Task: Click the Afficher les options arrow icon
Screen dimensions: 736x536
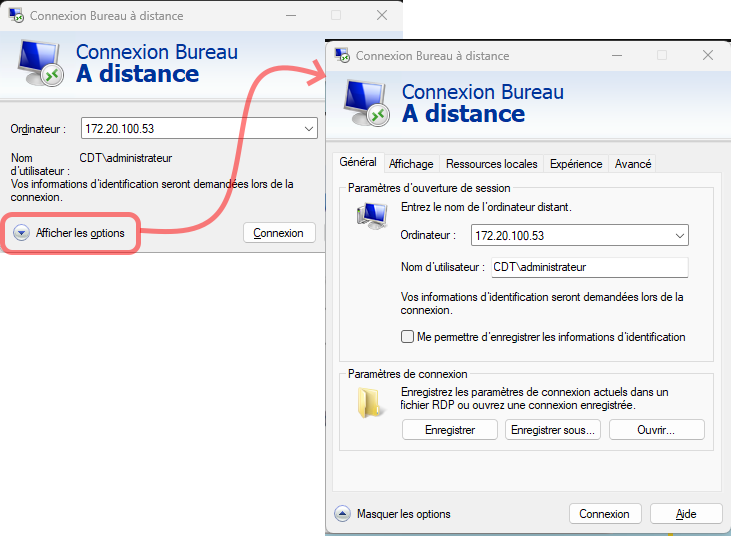Action: coord(21,233)
